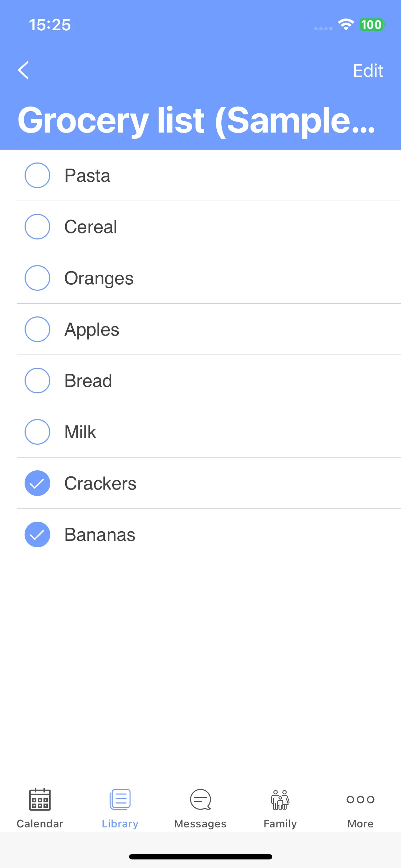Screen dimensions: 401x868
Task: Check off the Pasta item
Action: click(37, 175)
